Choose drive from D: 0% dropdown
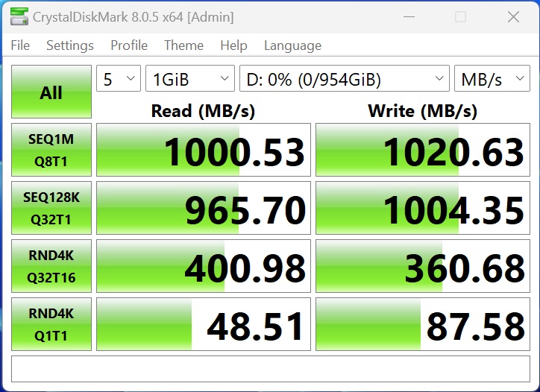This screenshot has height=392, width=540. pos(344,80)
